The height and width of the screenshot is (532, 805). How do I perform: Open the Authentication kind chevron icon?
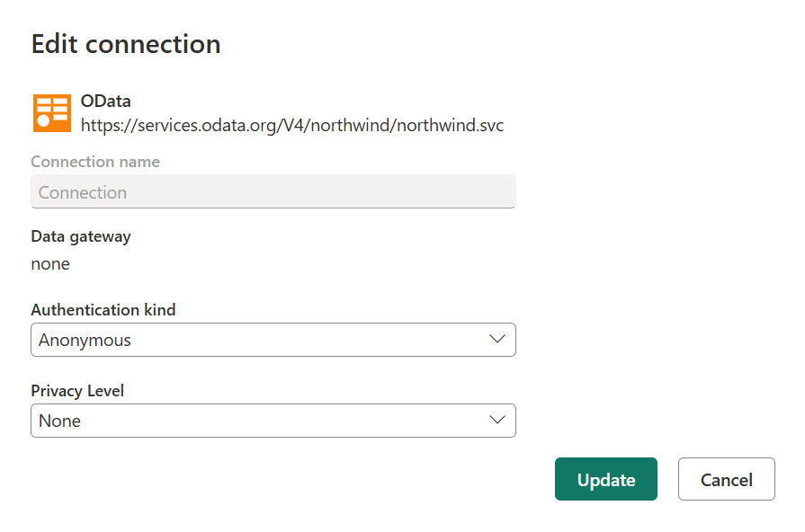coord(497,340)
